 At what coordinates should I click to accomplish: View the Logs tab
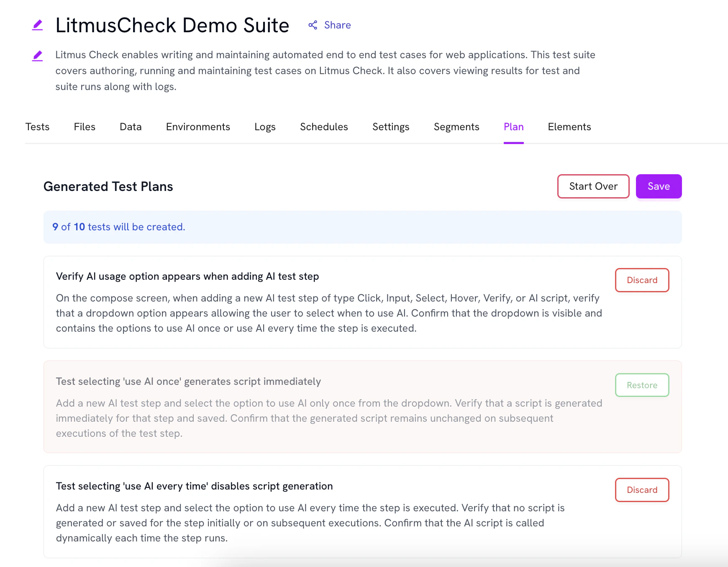(x=265, y=127)
